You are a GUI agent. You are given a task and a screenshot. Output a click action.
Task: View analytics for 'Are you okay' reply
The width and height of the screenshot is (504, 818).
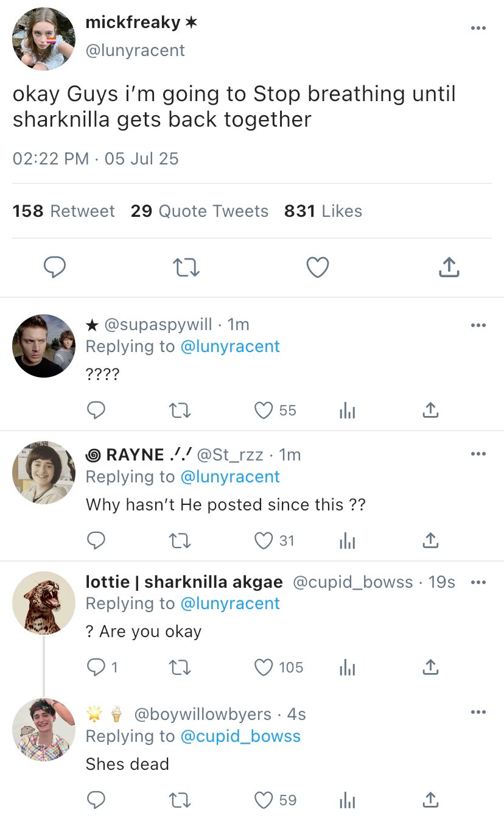click(347, 668)
